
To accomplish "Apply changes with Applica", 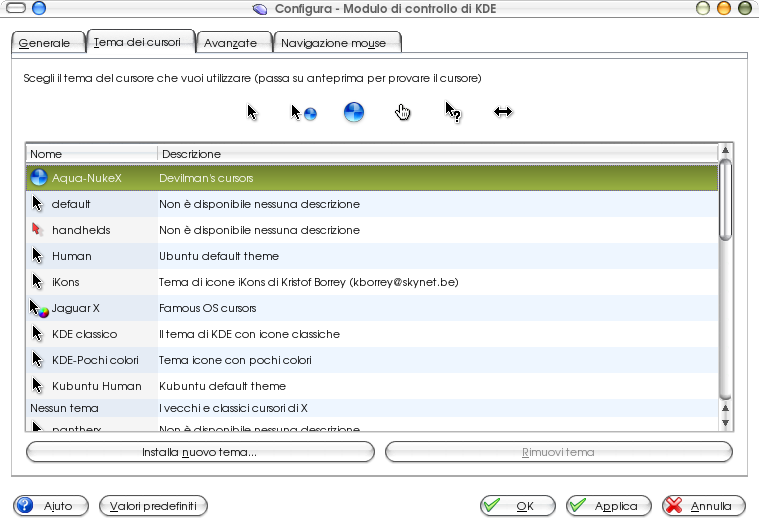I will tap(608, 506).
